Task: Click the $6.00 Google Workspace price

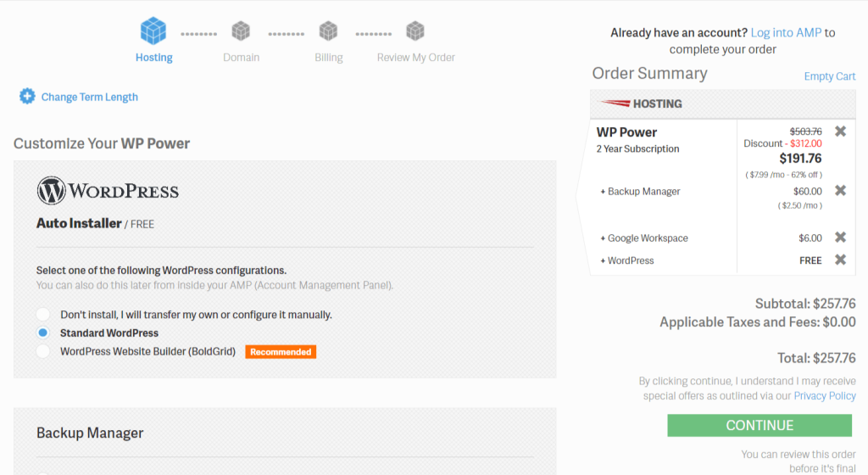Action: point(810,238)
